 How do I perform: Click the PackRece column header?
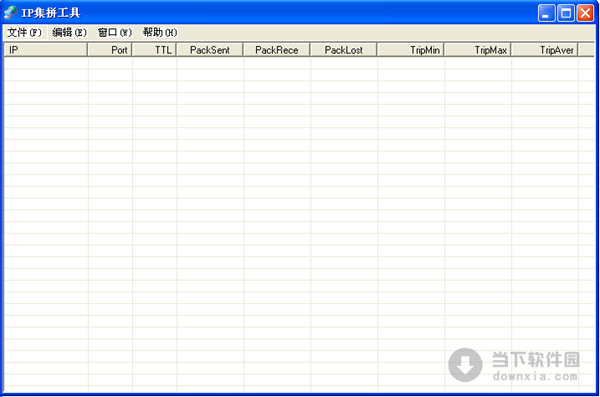point(277,50)
